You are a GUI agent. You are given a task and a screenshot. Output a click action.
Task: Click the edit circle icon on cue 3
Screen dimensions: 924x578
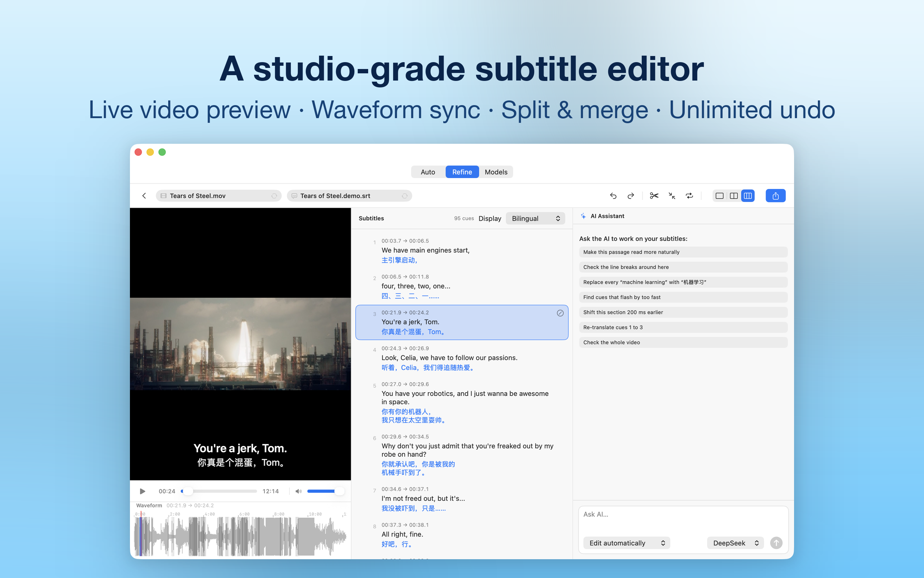pyautogui.click(x=560, y=313)
